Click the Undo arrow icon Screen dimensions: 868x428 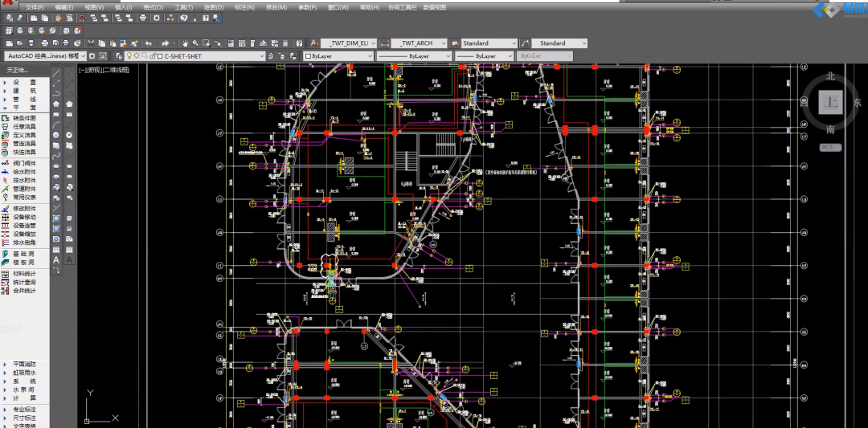click(x=149, y=43)
